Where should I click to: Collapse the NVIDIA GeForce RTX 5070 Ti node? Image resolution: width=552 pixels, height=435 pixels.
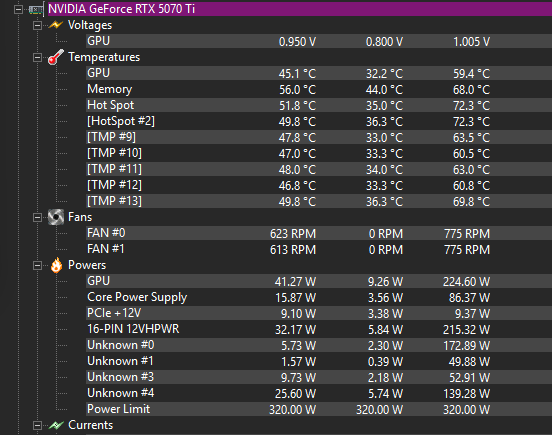pos(18,9)
